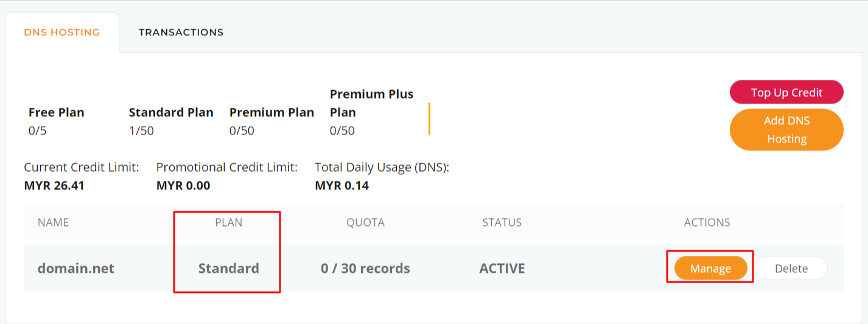Image resolution: width=868 pixels, height=324 pixels.
Task: Open the DNS Hosting tab
Action: pos(61,32)
